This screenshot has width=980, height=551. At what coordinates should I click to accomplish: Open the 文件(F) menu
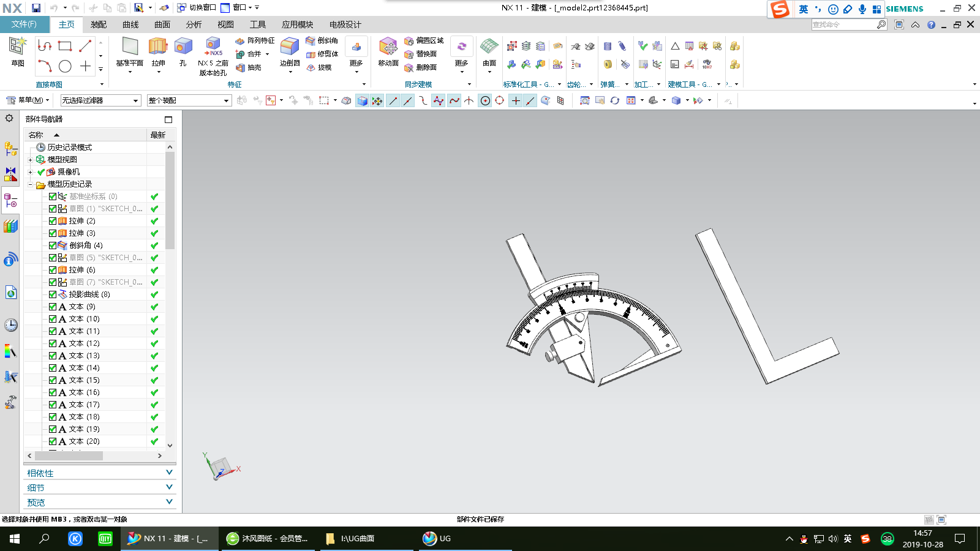(24, 24)
